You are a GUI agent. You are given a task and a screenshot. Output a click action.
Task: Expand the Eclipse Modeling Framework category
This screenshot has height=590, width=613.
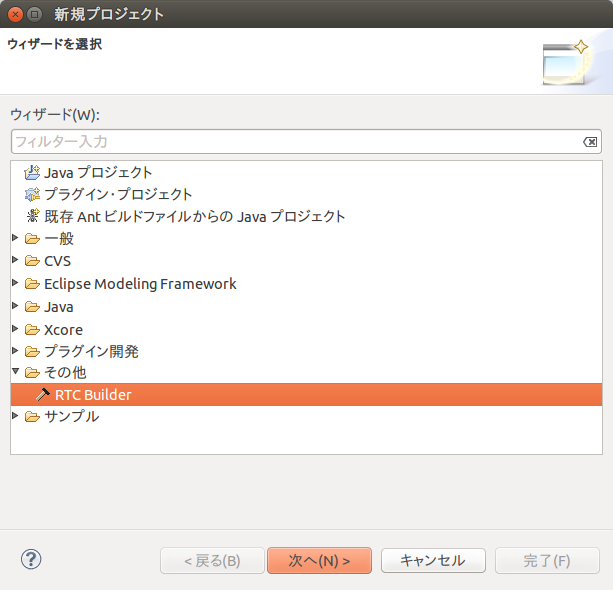(x=15, y=282)
